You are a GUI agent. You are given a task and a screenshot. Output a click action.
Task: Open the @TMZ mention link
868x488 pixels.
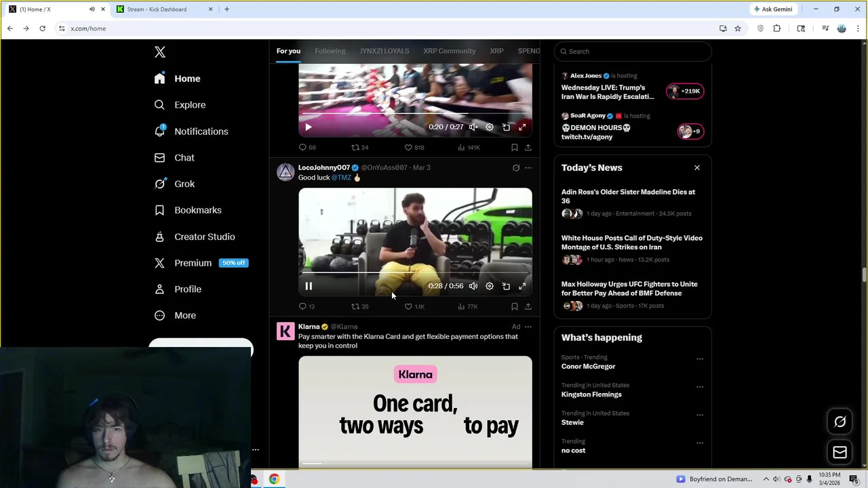pyautogui.click(x=341, y=178)
